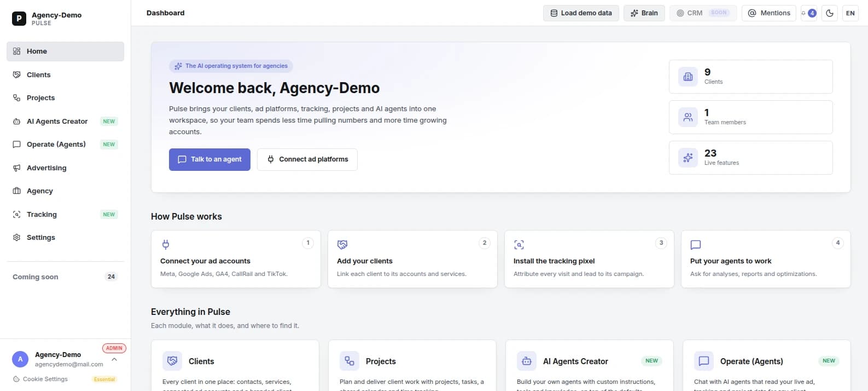The image size is (868, 391).
Task: Open Tracking in the sidebar
Action: 65,214
